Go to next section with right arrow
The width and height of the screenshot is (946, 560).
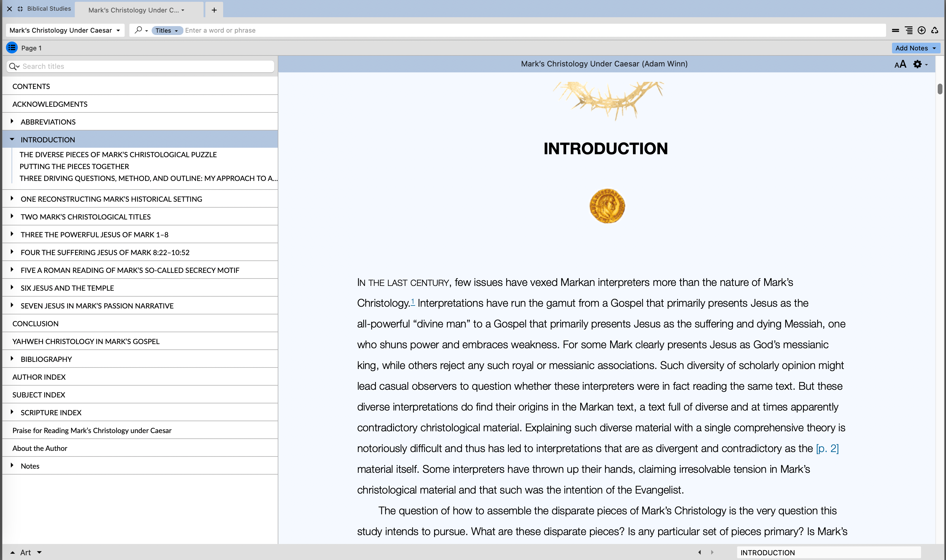click(712, 552)
